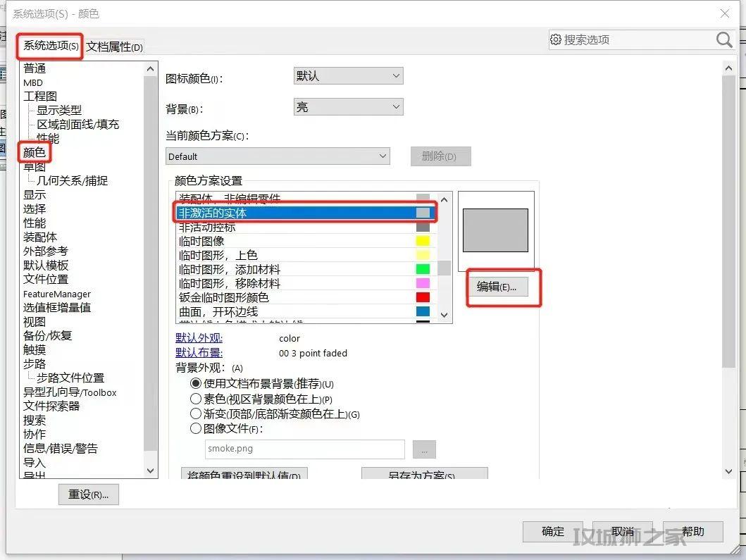Select 颜色 in the options tree
Screen dimensions: 746x560
coord(35,152)
